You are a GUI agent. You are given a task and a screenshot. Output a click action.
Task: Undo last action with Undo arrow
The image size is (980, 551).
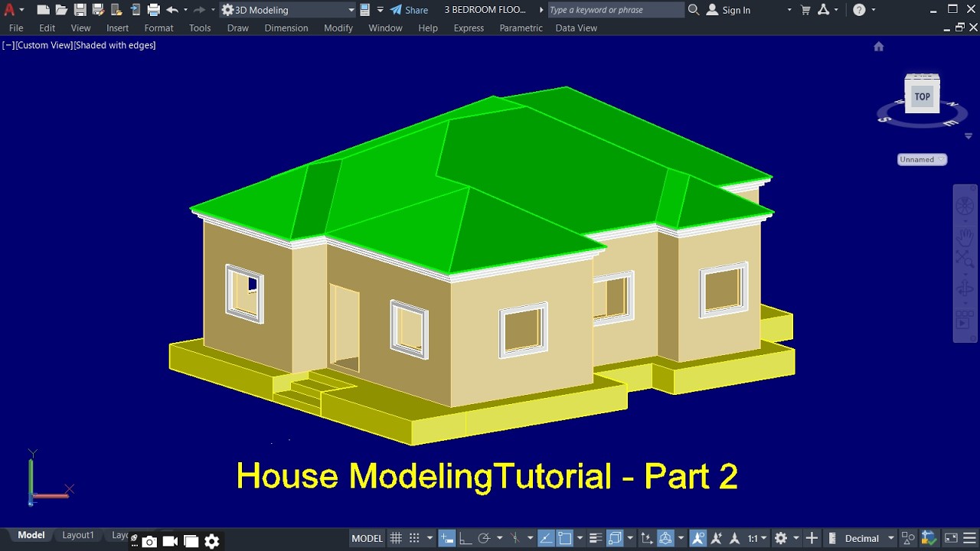click(172, 10)
